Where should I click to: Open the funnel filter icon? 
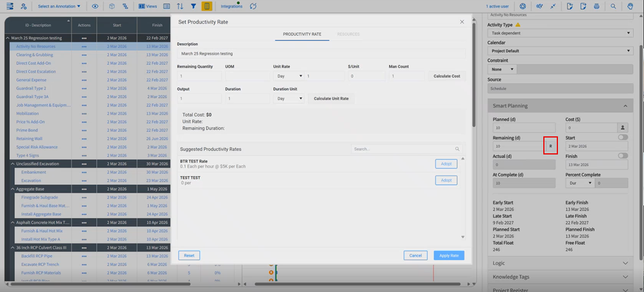click(193, 6)
